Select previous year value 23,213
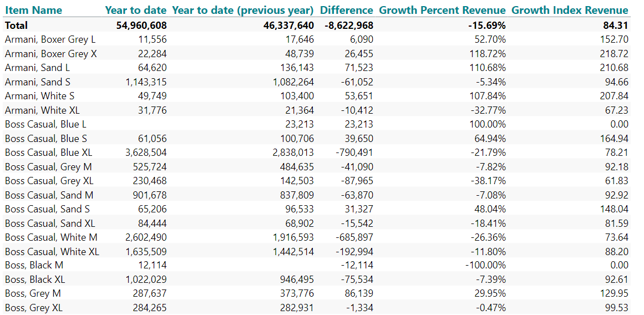Viewport: 644px width, 315px height. (x=300, y=124)
